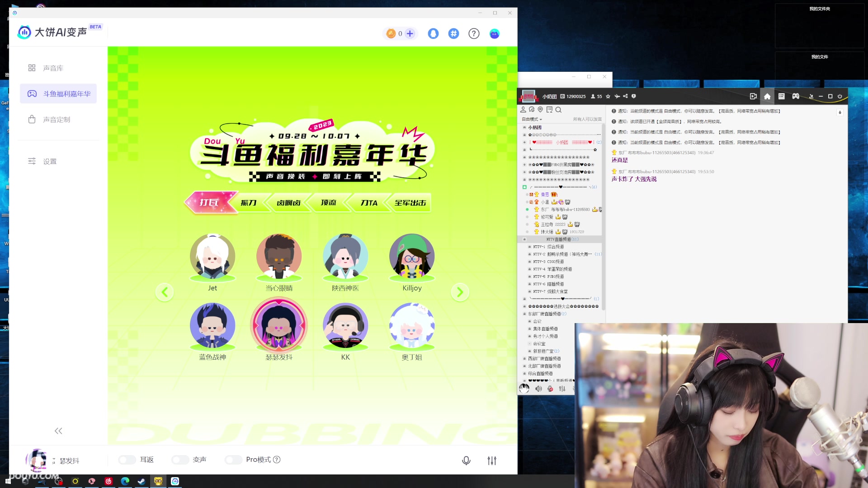Click the YY favorite star icon
868x488 pixels.
pyautogui.click(x=608, y=96)
